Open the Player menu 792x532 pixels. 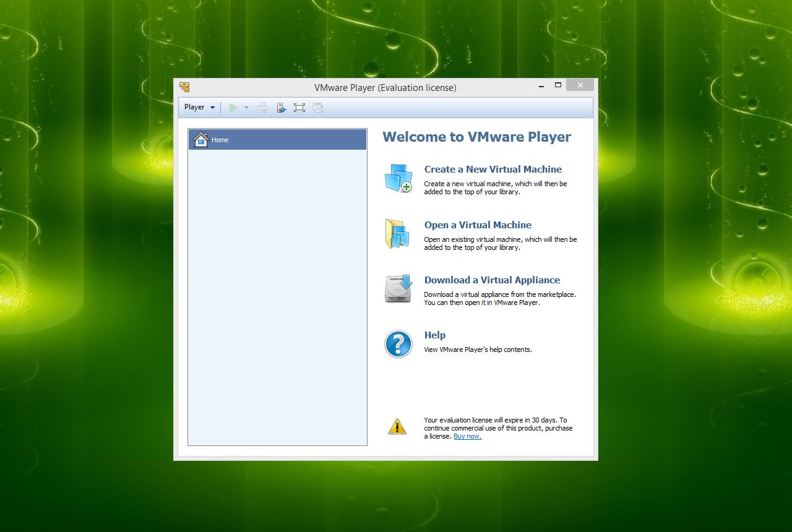tap(199, 108)
